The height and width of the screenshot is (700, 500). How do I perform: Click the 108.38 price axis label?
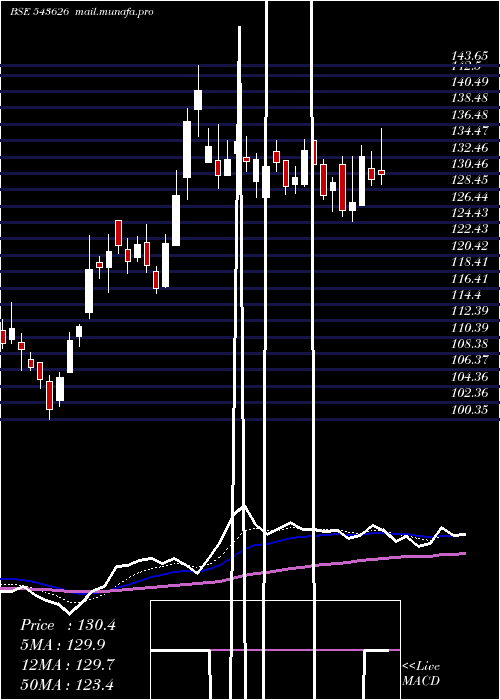coord(470,344)
